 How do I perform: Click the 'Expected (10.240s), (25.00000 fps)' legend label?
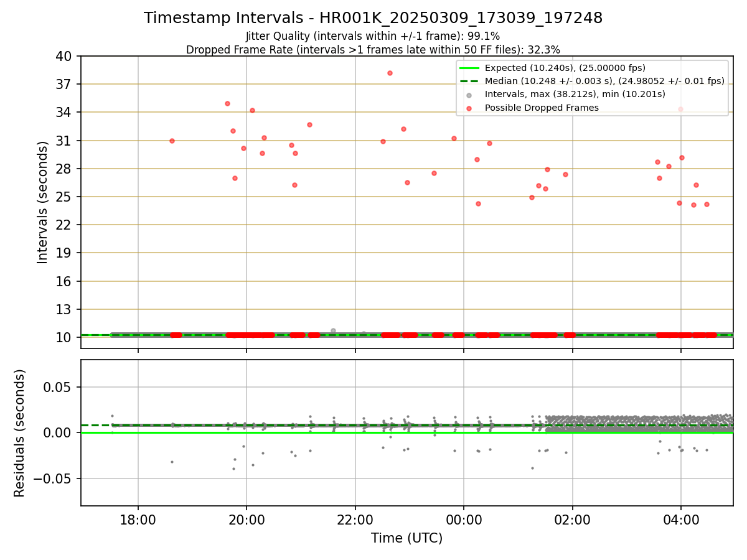[565, 68]
